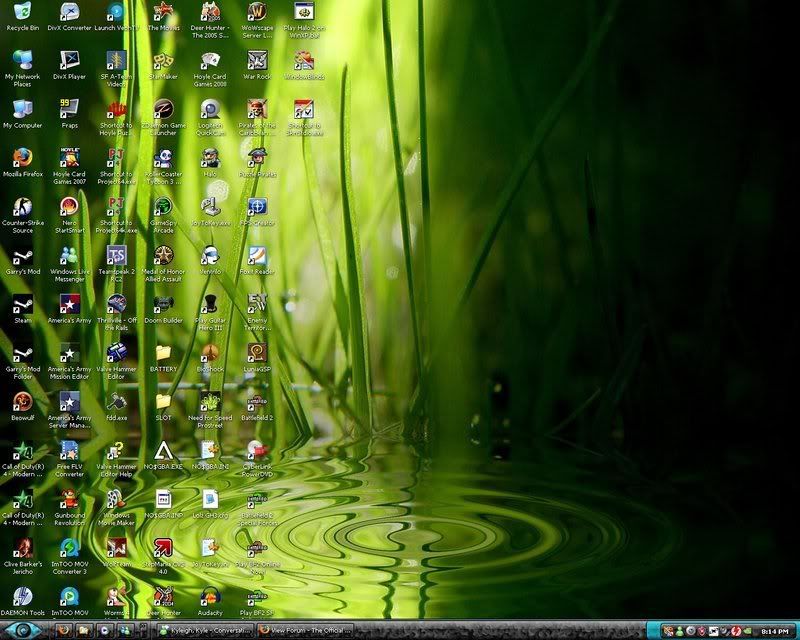Launch the media player quick launch icon

coord(104,630)
